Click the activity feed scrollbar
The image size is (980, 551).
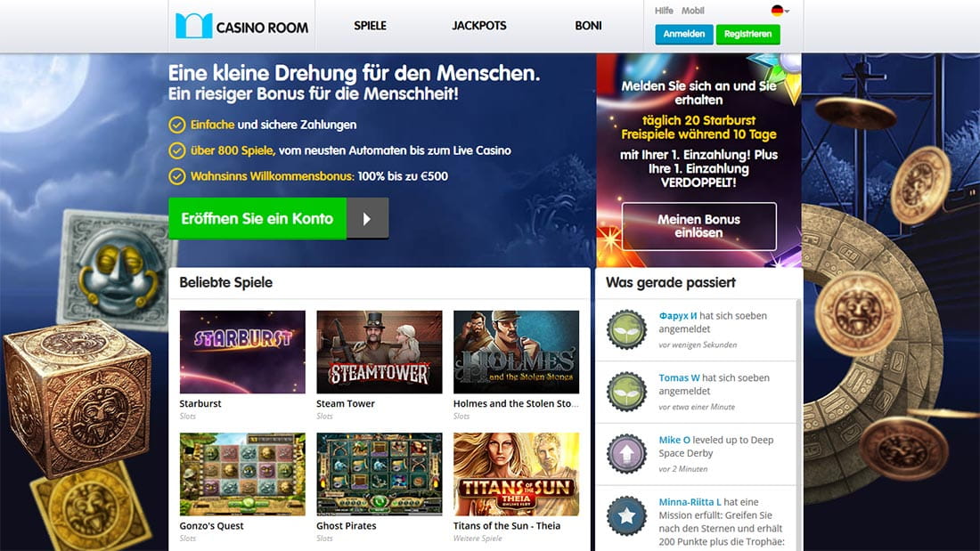click(798, 425)
